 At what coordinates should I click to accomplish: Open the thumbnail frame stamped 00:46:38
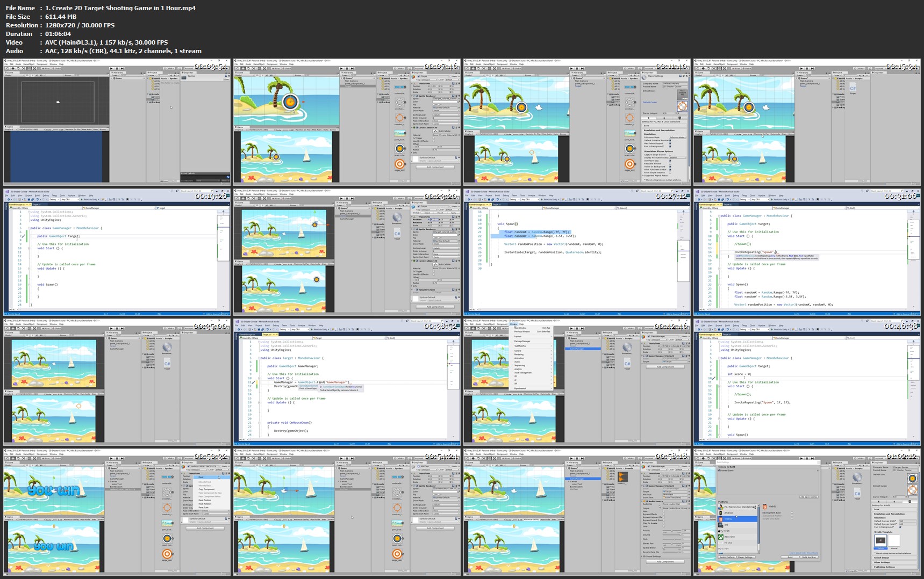pos(807,382)
